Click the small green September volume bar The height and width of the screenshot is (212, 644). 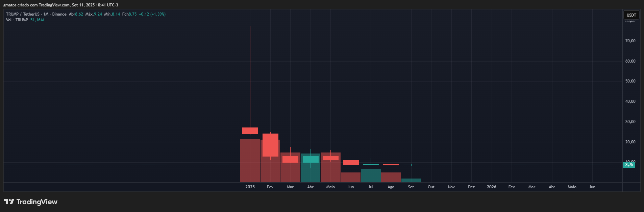click(411, 181)
